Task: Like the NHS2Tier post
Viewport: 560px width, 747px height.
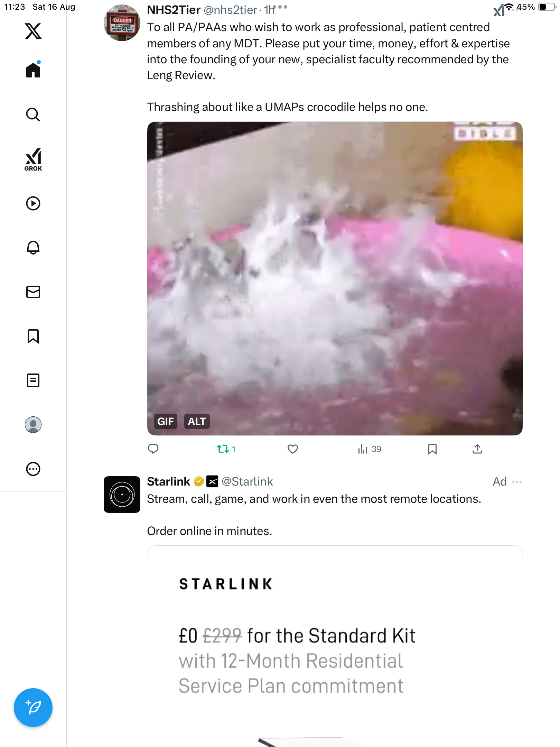Action: [293, 449]
